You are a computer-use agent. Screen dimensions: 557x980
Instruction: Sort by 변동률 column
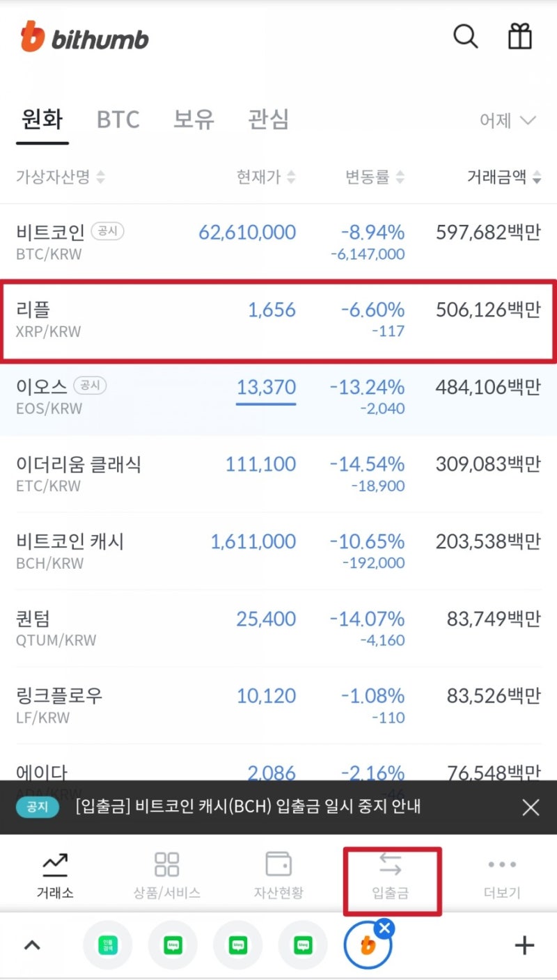[375, 177]
